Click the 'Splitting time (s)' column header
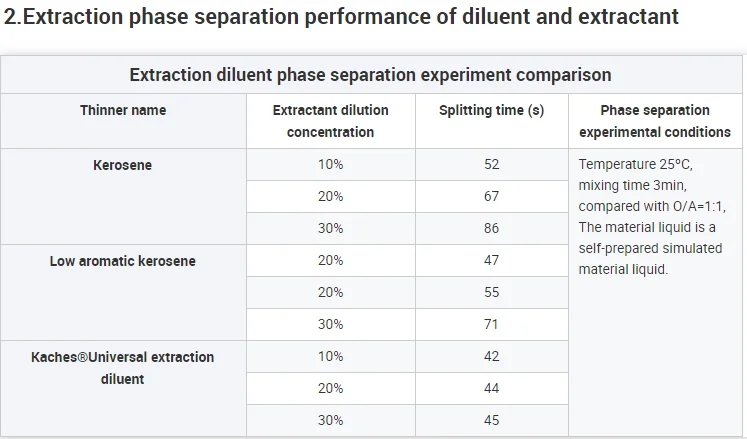Viewport: 747px width, 439px height. point(491,110)
